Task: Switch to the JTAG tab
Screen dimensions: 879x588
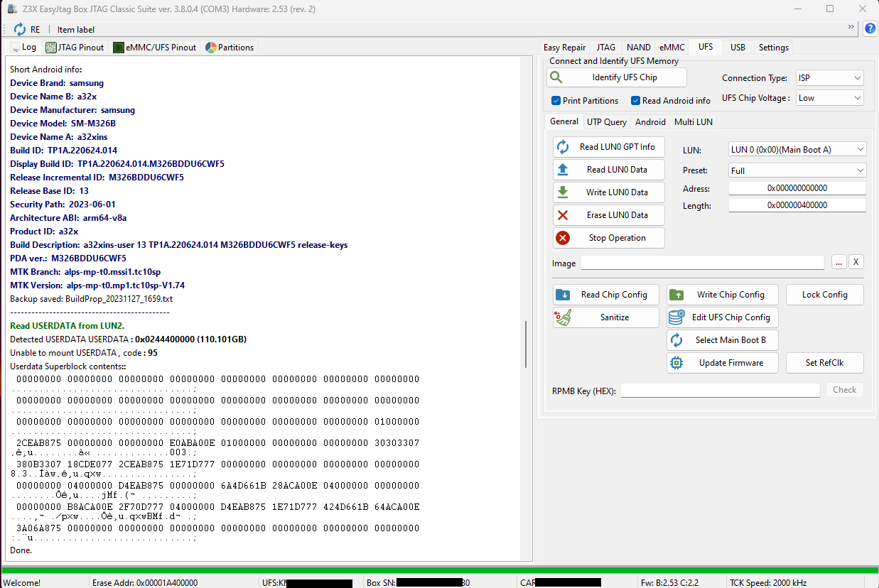Action: point(605,48)
